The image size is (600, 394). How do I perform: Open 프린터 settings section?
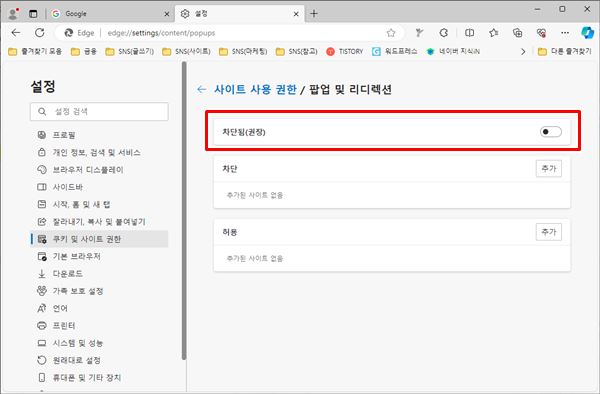(x=99, y=326)
